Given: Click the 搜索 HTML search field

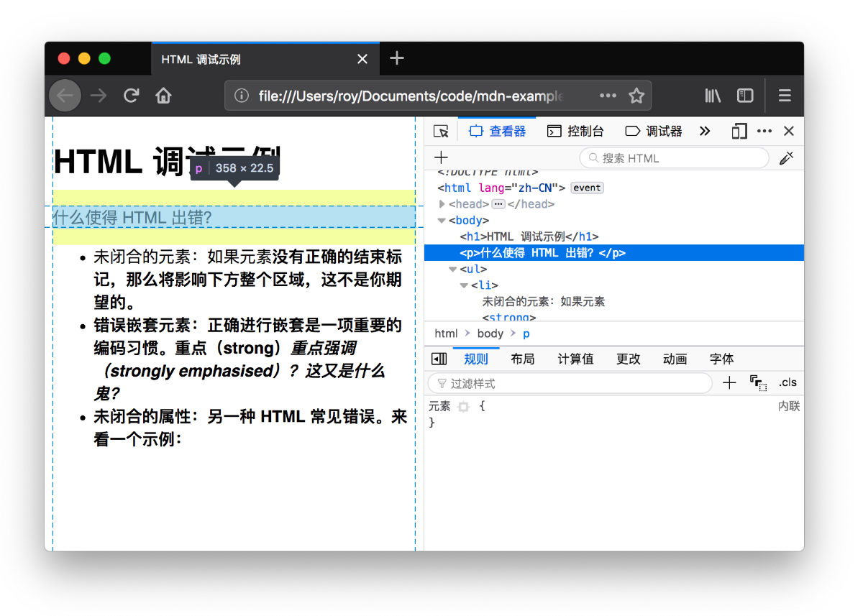Looking at the screenshot, I should [675, 158].
